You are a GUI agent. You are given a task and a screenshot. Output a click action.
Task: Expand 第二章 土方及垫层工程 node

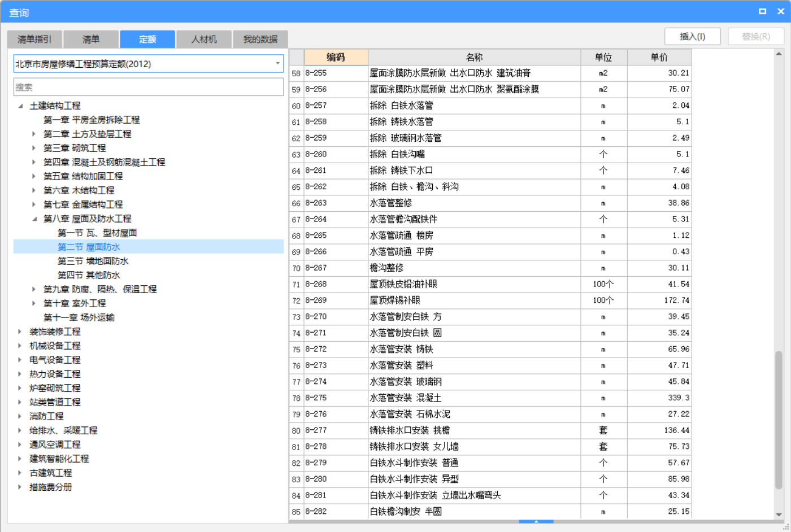[x=34, y=134]
